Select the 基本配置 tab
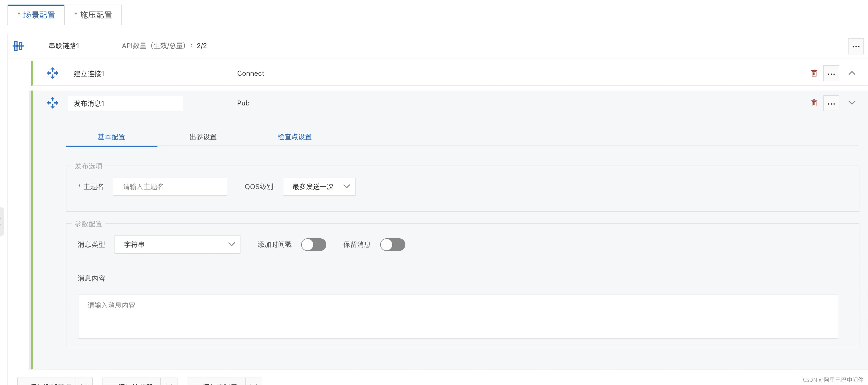The height and width of the screenshot is (385, 868). (x=112, y=137)
